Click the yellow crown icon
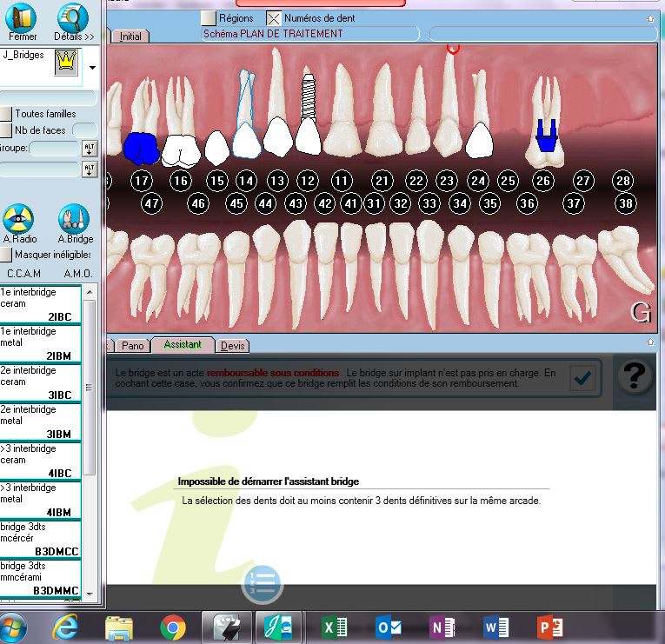 [66, 62]
